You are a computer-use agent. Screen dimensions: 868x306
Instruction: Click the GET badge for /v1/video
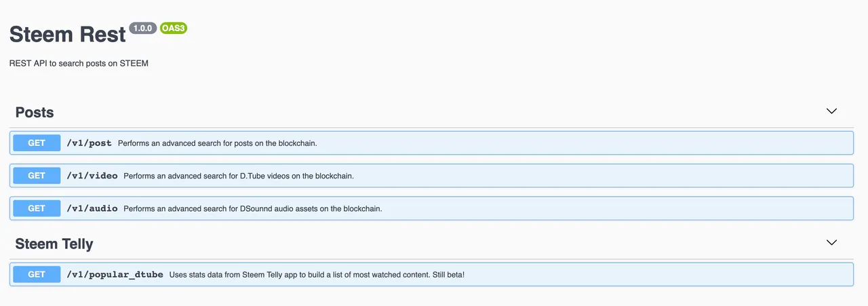pyautogui.click(x=37, y=176)
